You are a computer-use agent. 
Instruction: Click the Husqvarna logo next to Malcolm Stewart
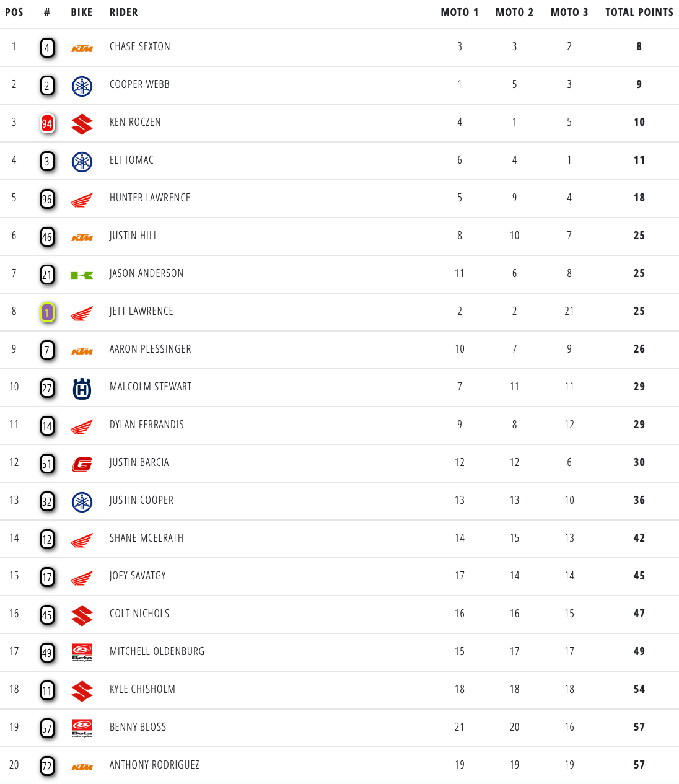click(82, 389)
